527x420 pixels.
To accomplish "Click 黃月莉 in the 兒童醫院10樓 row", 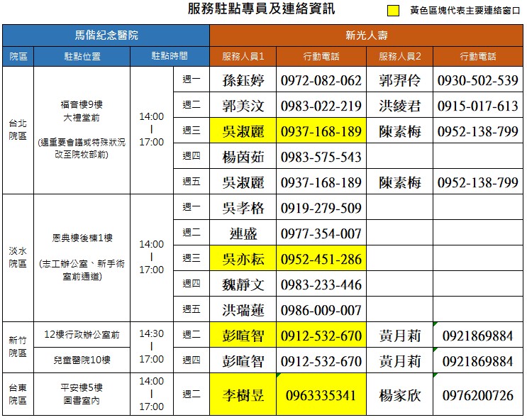I will [x=399, y=362].
